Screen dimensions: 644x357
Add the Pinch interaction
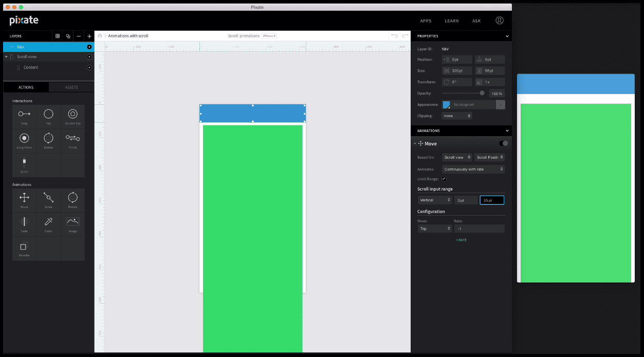tap(72, 140)
